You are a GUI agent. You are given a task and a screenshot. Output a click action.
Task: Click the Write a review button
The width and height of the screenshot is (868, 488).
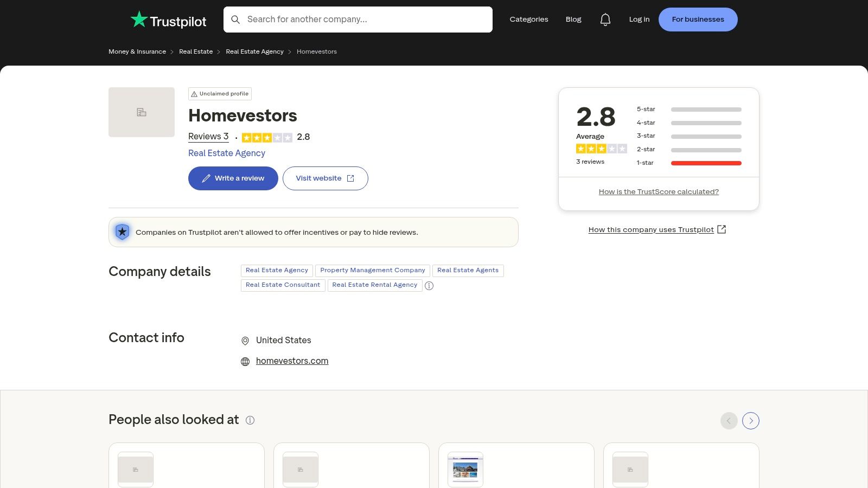[233, 178]
